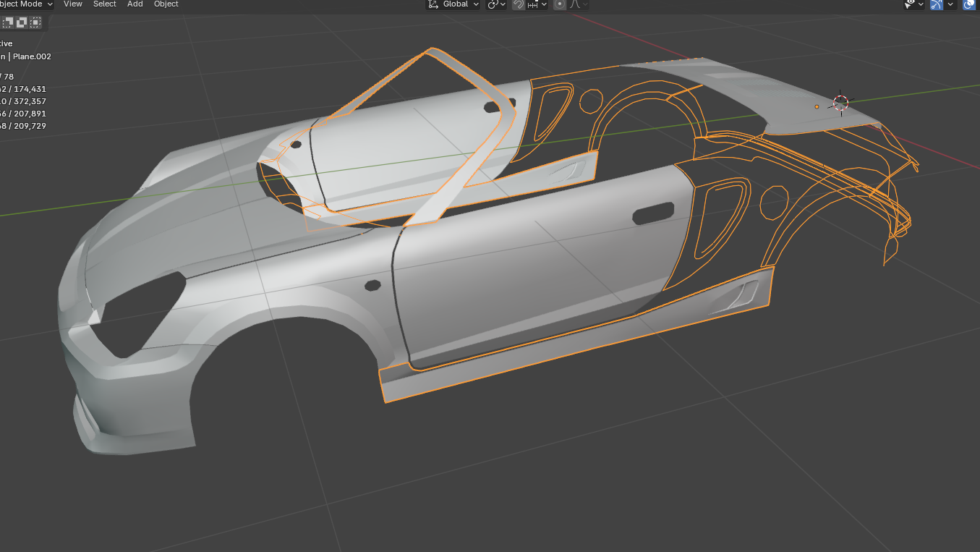Select the intersect selection mode icon
Screen dimensions: 980x552
35,22
